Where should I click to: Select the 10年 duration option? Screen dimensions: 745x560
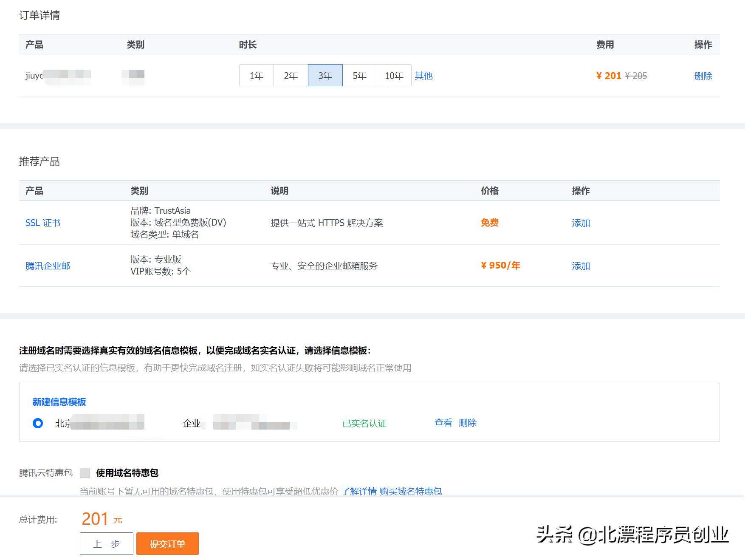394,75
